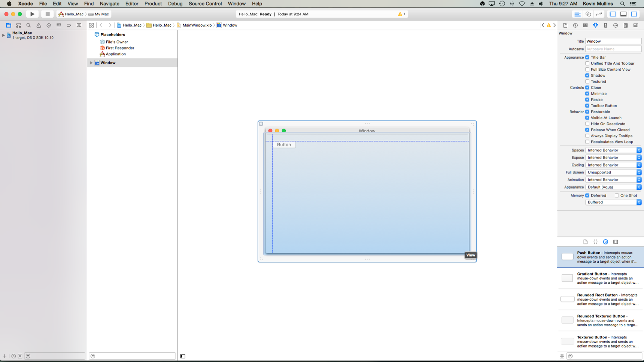Show the Project navigator tab
This screenshot has width=644, height=362.
point(8,25)
